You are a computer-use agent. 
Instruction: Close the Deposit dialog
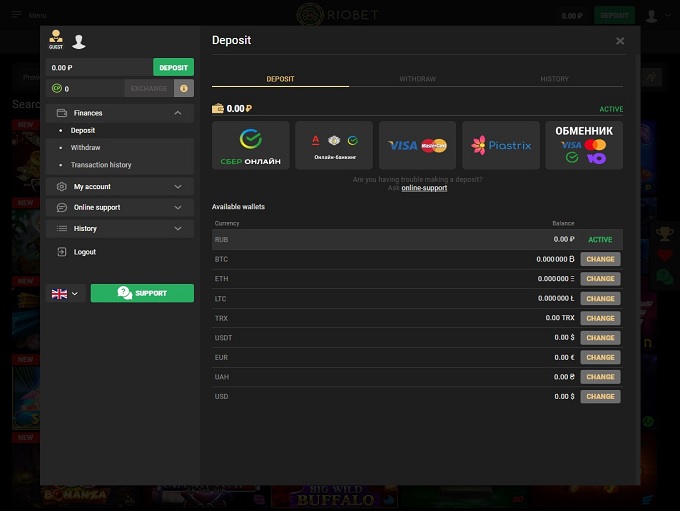(620, 41)
